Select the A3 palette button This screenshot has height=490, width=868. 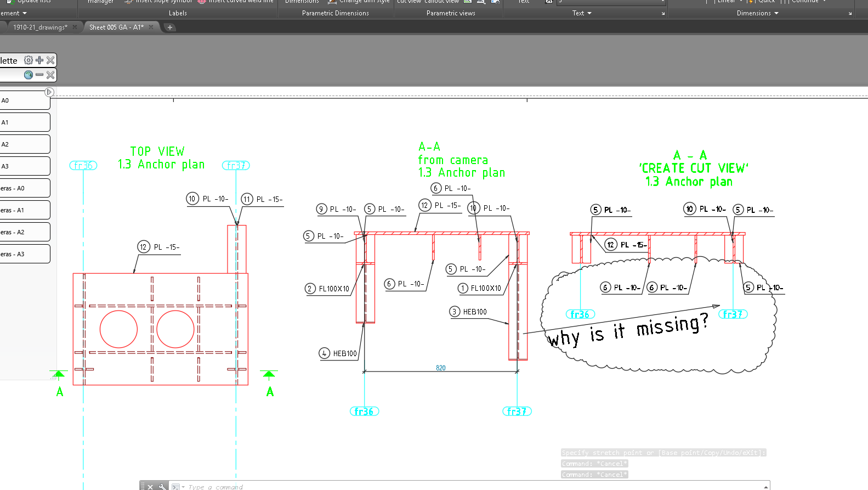tap(25, 166)
